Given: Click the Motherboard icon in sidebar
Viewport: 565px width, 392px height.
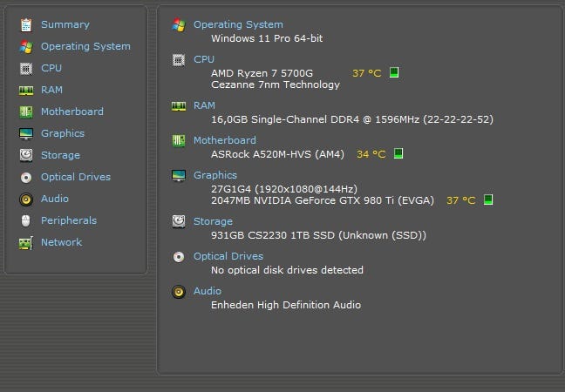Looking at the screenshot, I should (x=25, y=112).
